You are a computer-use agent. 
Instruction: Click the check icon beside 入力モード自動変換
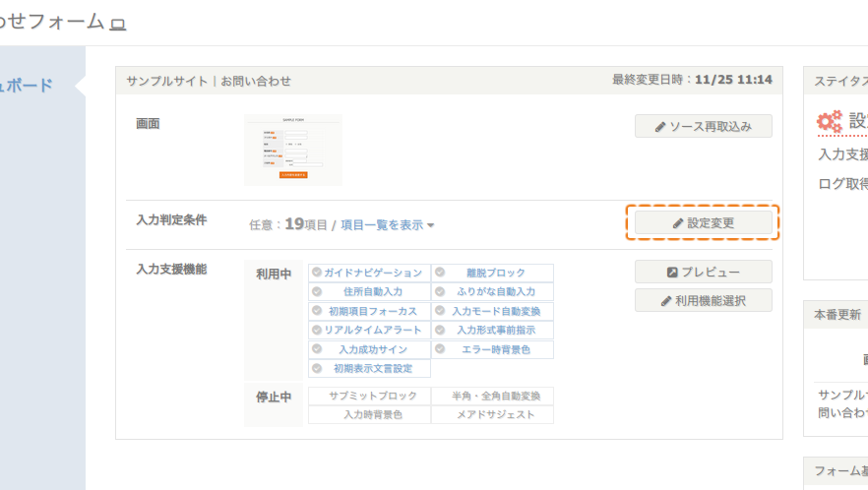pyautogui.click(x=440, y=310)
